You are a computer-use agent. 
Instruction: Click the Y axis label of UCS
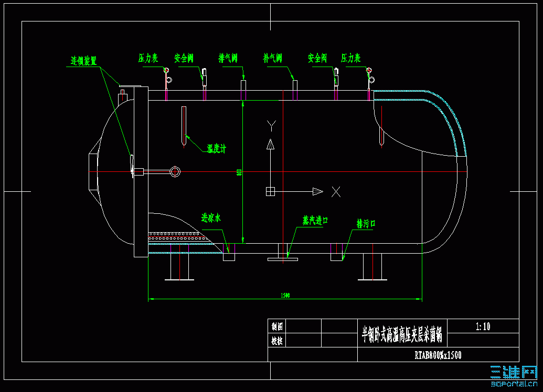272,126
